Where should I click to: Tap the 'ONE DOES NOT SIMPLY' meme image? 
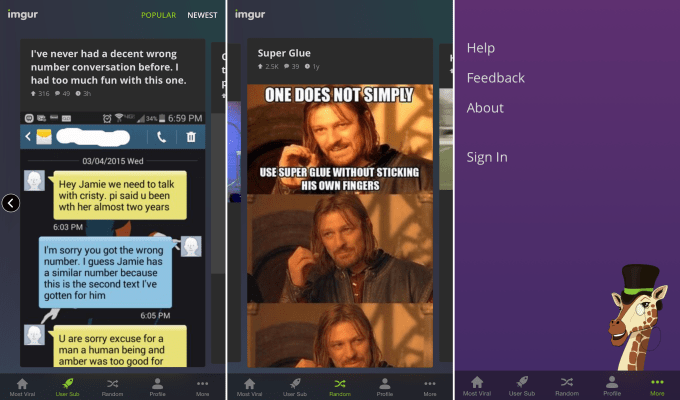(x=340, y=139)
